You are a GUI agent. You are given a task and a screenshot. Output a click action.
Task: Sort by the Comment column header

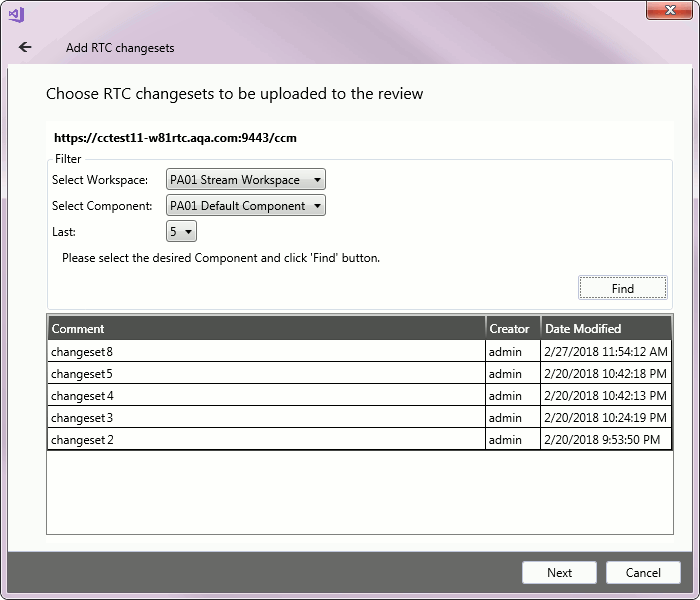click(265, 329)
